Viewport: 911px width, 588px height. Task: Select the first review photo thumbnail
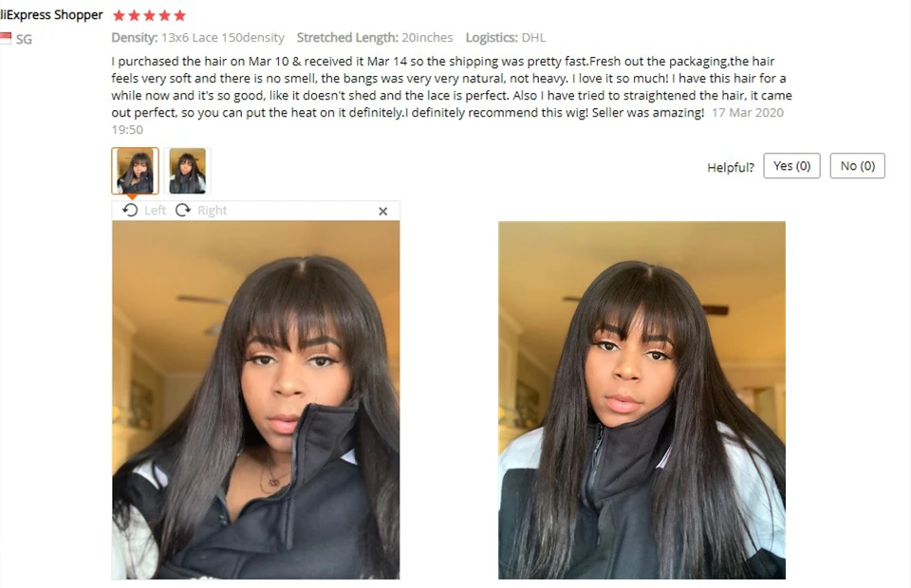[x=135, y=171]
